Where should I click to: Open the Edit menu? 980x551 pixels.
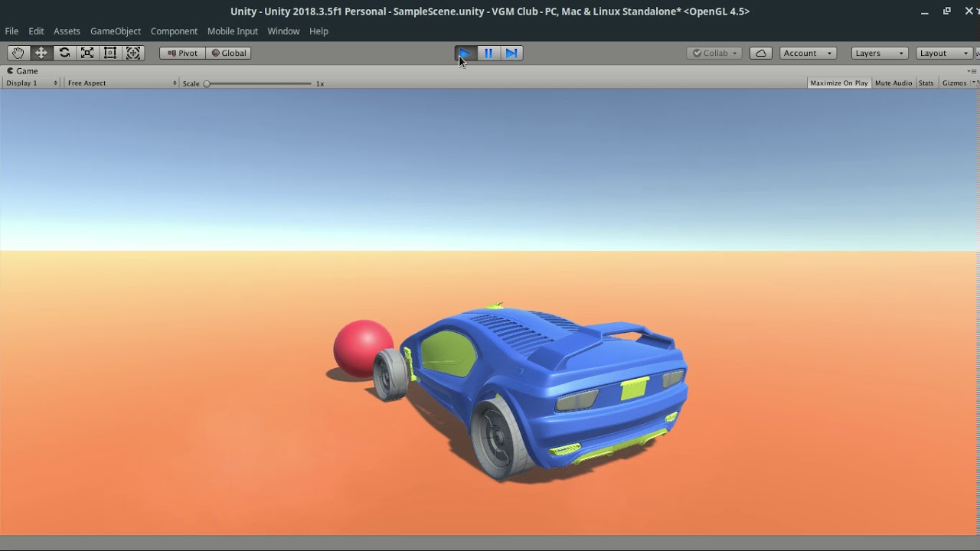pos(36,31)
